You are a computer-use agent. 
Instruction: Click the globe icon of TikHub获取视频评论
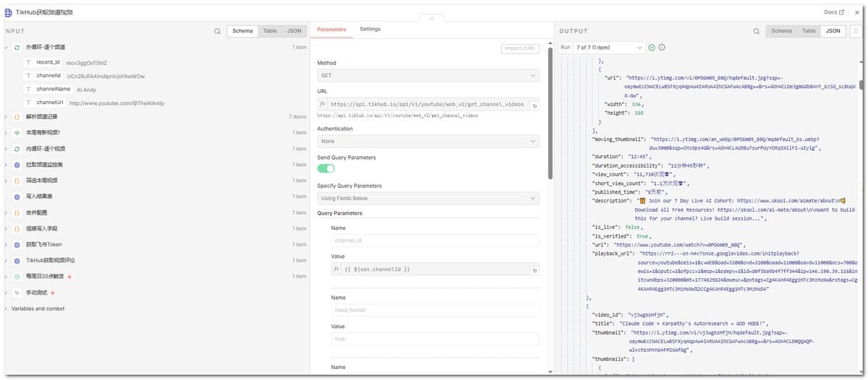tap(17, 260)
